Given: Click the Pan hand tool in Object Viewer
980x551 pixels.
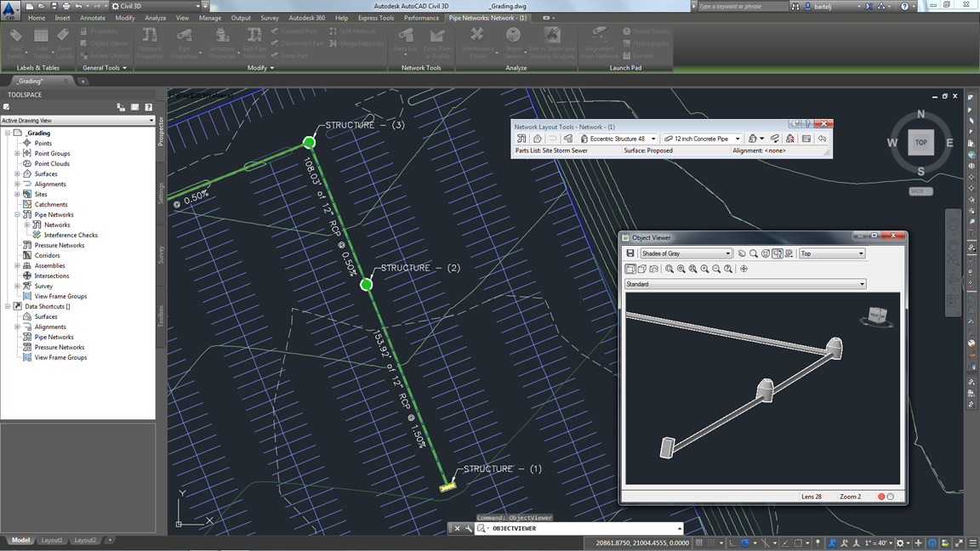Looking at the screenshot, I should pyautogui.click(x=742, y=253).
